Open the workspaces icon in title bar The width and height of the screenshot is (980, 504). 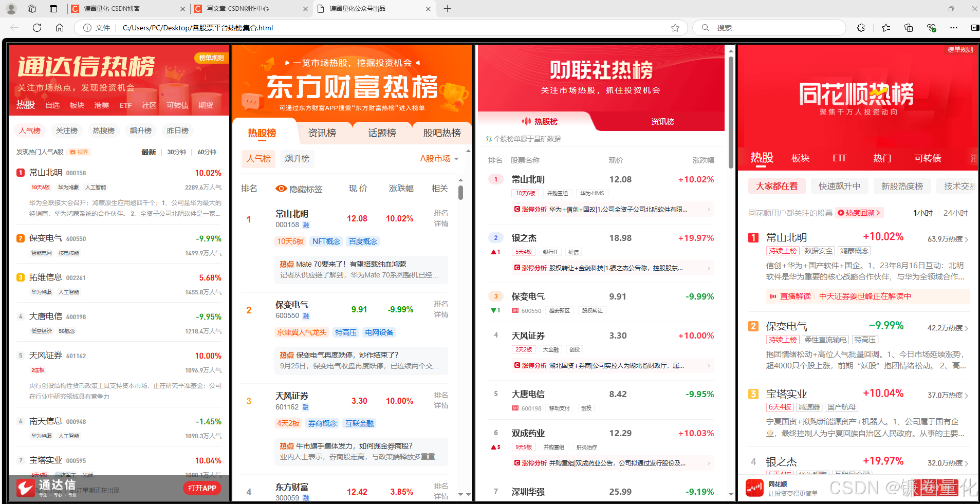click(x=32, y=9)
